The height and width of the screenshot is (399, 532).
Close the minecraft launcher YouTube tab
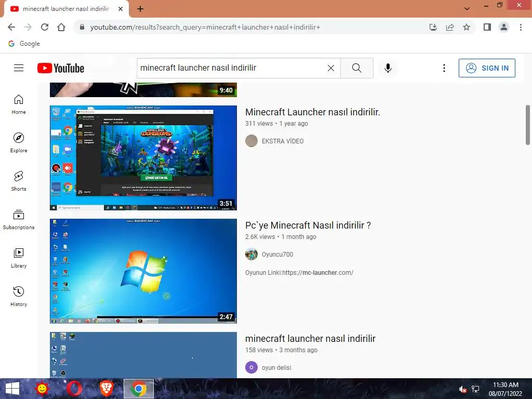(121, 9)
